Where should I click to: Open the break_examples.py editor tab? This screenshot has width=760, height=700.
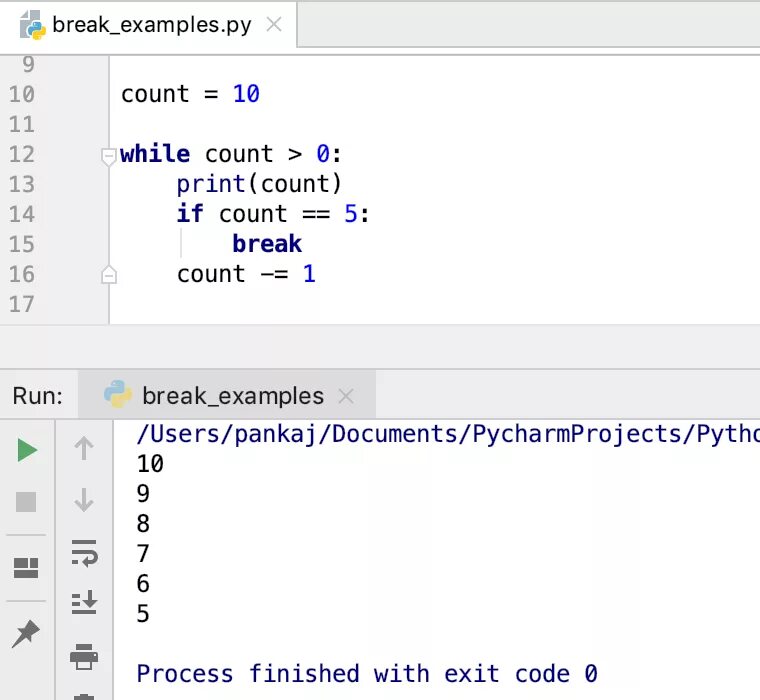pyautogui.click(x=148, y=24)
